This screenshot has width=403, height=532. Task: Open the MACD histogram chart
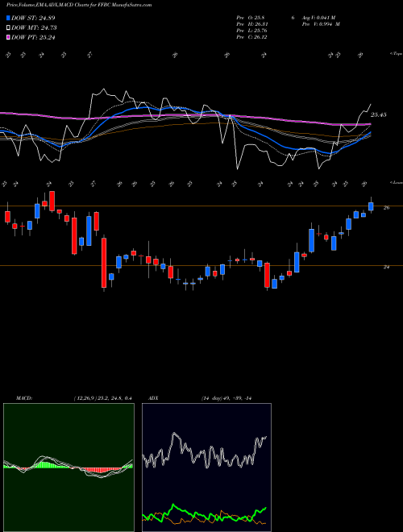click(x=69, y=468)
